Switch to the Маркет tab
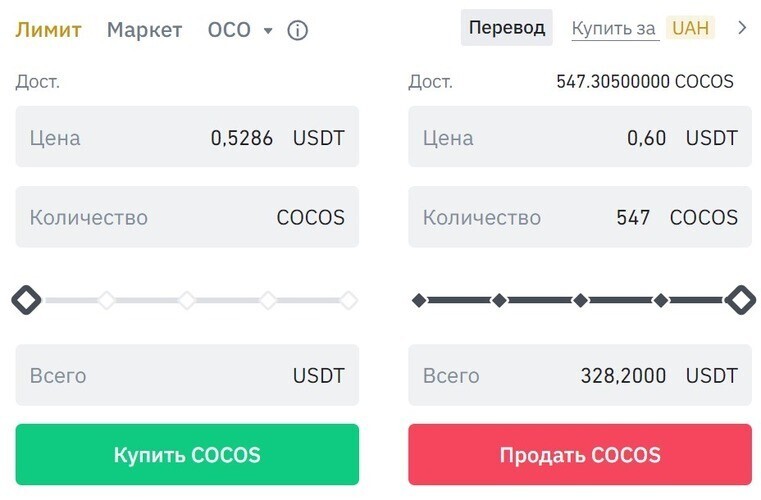 point(144,30)
